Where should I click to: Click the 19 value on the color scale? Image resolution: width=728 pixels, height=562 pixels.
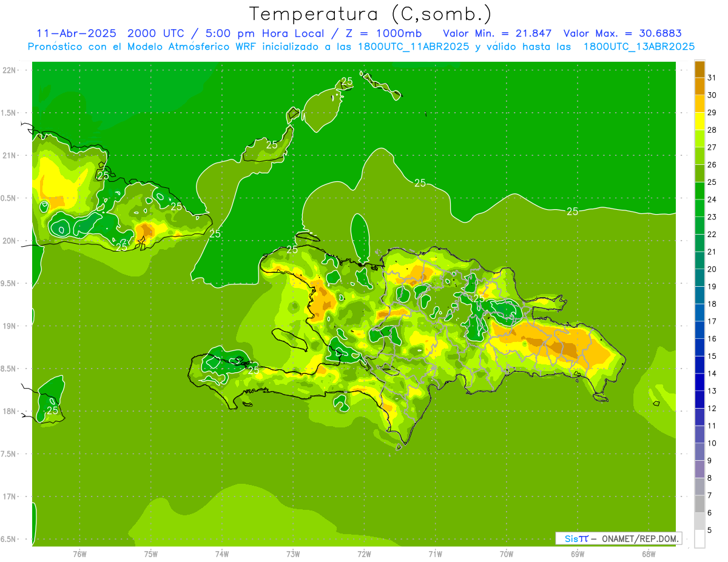pos(712,286)
